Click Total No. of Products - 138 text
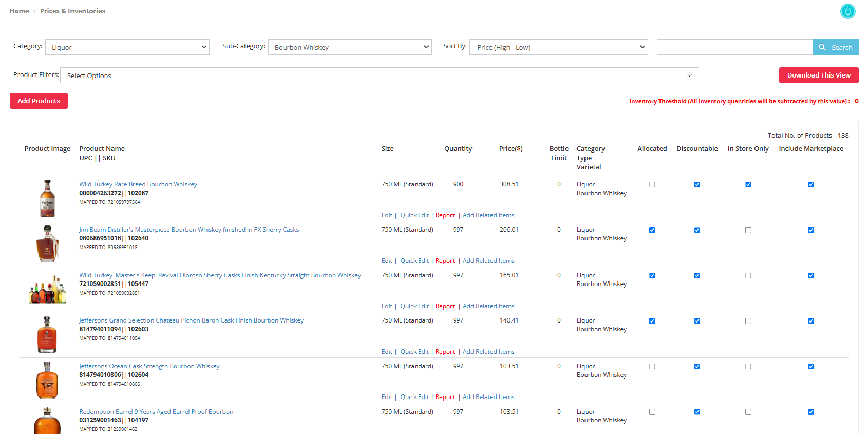868x435 pixels. (808, 135)
